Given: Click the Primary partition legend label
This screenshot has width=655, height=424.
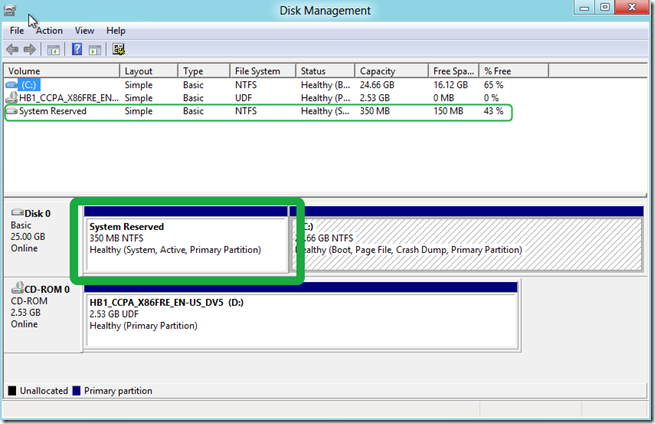Looking at the screenshot, I should point(118,391).
